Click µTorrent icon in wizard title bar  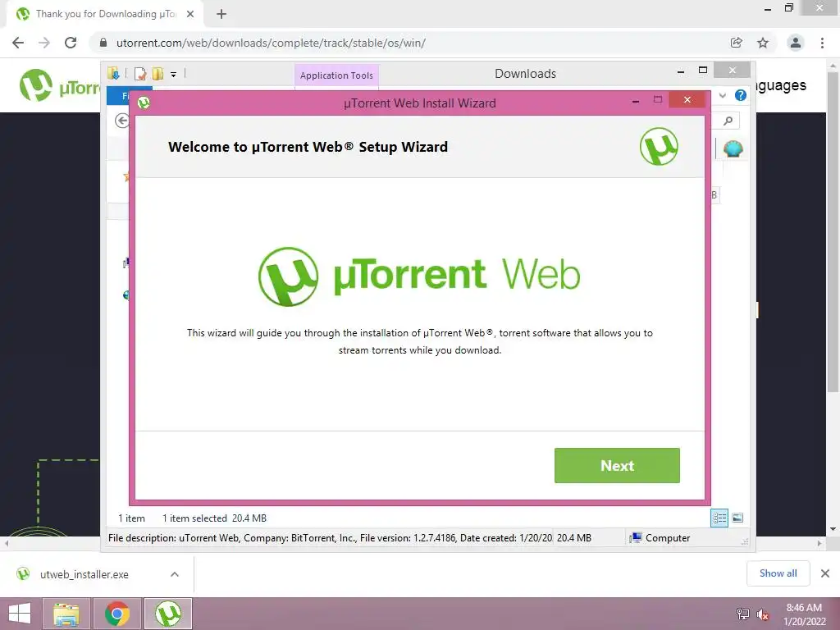[144, 103]
